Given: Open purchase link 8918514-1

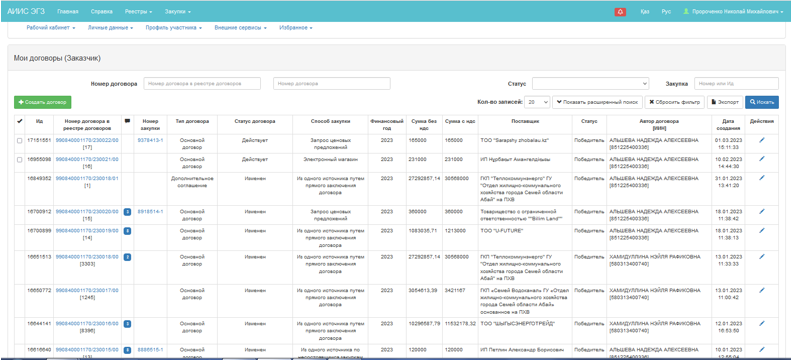Looking at the screenshot, I should (x=150, y=212).
